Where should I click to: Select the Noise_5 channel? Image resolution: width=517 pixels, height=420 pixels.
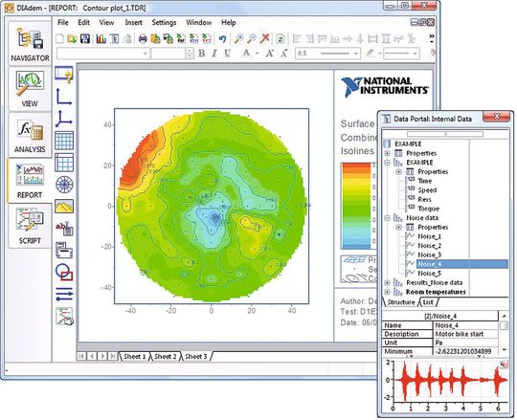[x=429, y=273]
